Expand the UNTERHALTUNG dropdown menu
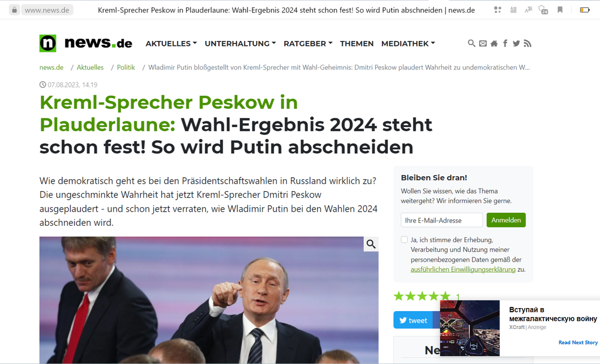 pos(240,43)
